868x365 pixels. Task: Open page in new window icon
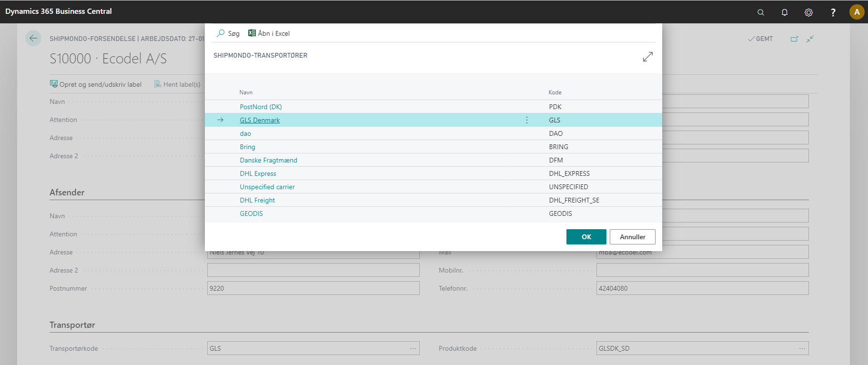[794, 39]
